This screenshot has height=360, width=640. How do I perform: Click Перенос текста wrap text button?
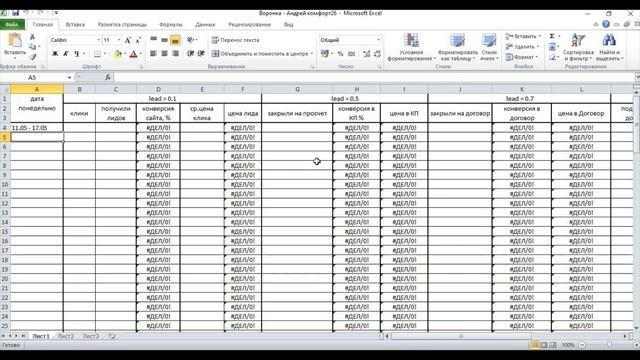[x=236, y=40]
